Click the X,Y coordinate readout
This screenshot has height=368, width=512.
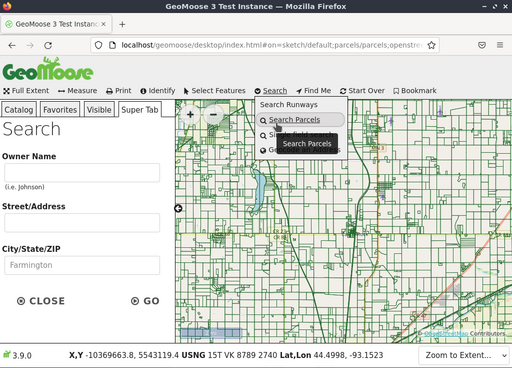tap(124, 355)
